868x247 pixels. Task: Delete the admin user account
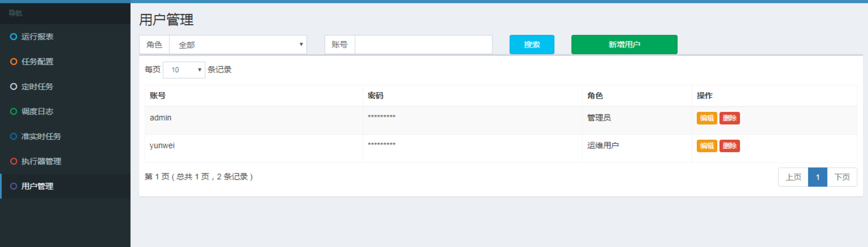tap(730, 118)
